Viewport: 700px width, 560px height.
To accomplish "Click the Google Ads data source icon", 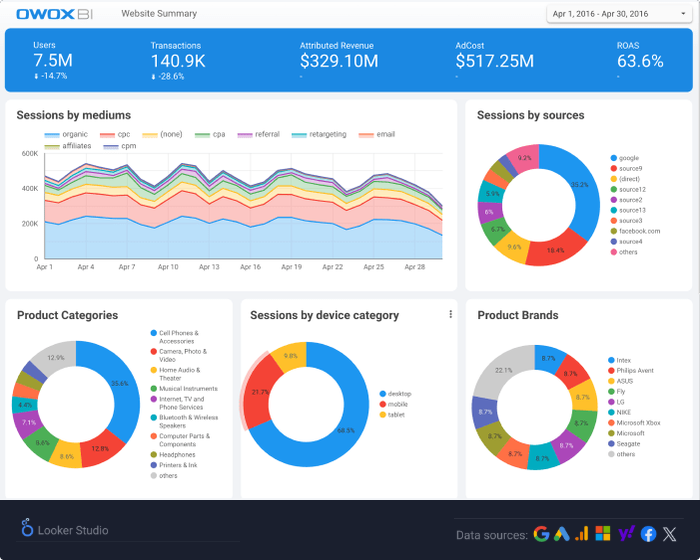I will 562,534.
